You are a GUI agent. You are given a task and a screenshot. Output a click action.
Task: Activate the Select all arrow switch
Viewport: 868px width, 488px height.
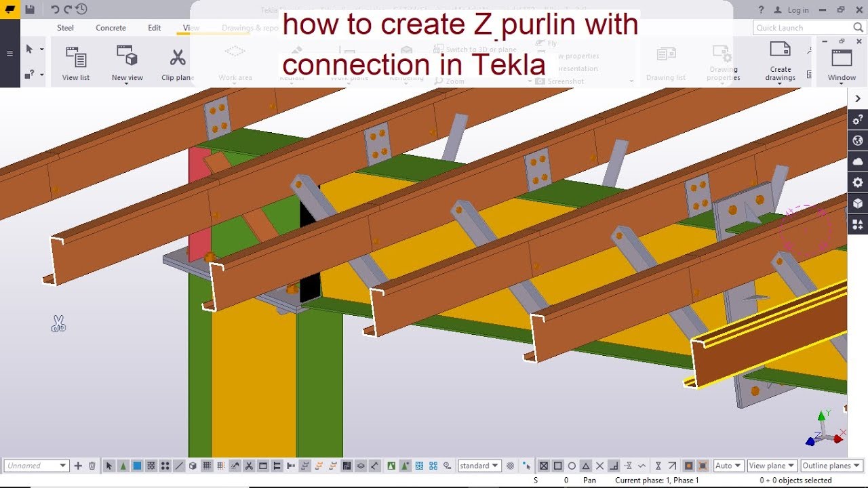pyautogui.click(x=109, y=466)
